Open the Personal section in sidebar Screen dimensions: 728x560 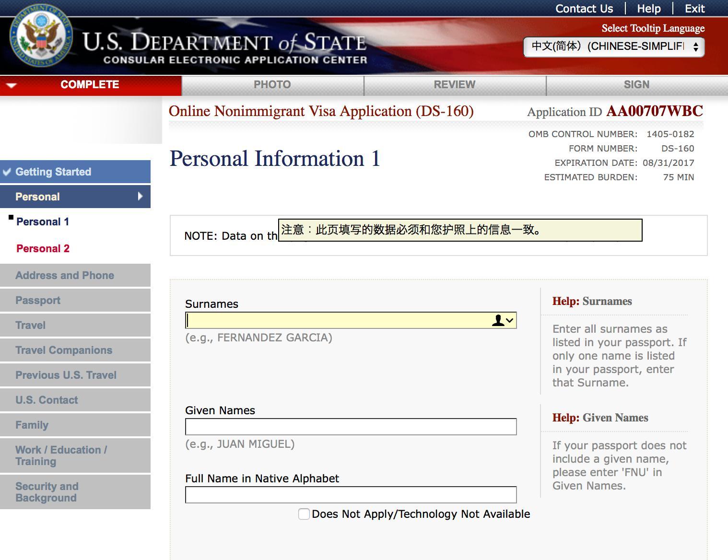click(x=75, y=197)
